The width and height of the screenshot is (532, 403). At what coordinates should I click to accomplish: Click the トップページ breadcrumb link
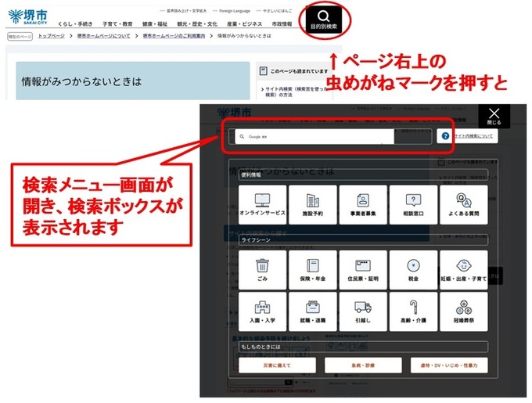[x=52, y=36]
